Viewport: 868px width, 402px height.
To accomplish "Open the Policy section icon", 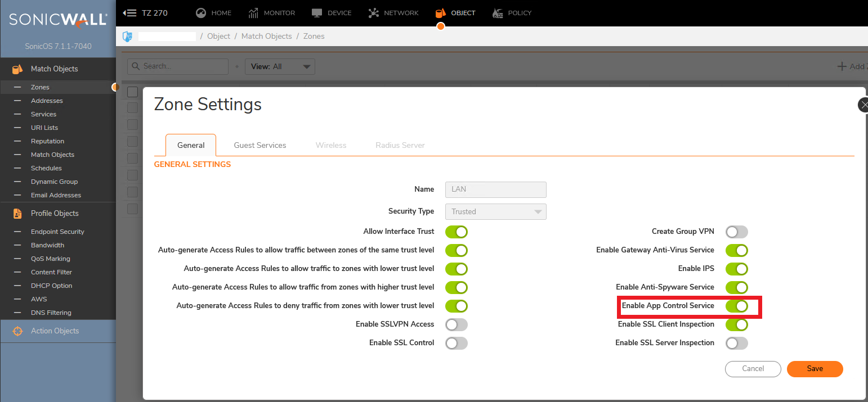I will pyautogui.click(x=498, y=13).
